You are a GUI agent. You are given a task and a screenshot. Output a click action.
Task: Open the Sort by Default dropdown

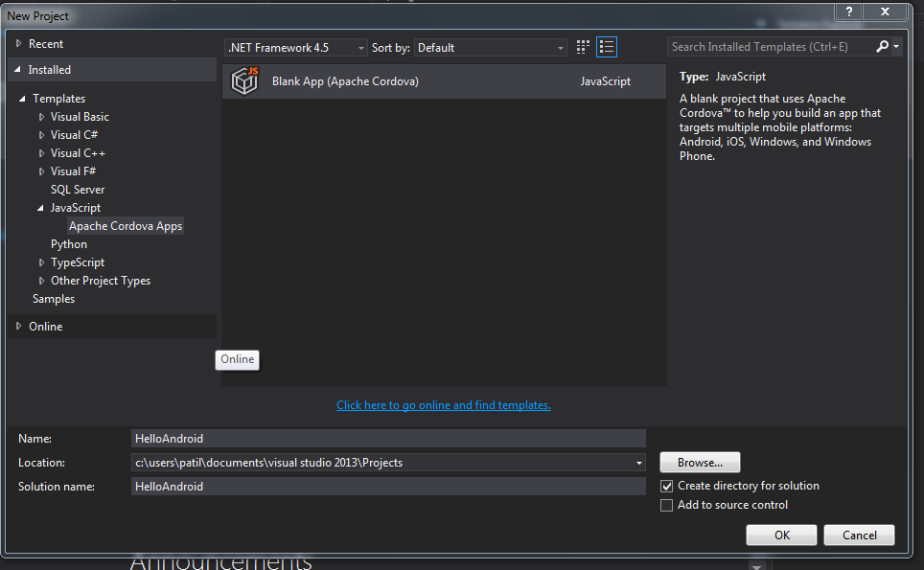(x=491, y=48)
